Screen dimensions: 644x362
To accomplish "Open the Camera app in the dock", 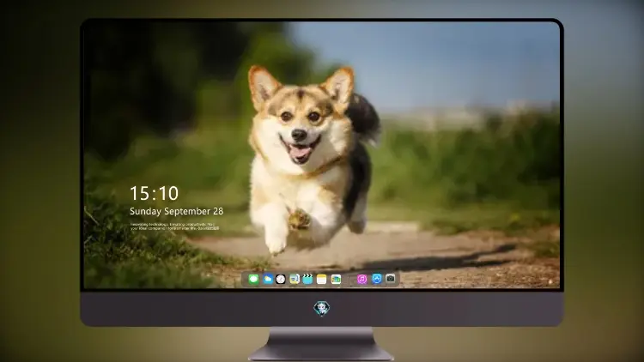I will click(x=391, y=279).
